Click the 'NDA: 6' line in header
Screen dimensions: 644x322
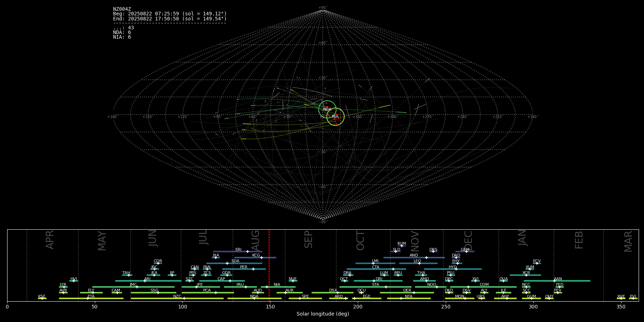pyautogui.click(x=122, y=33)
